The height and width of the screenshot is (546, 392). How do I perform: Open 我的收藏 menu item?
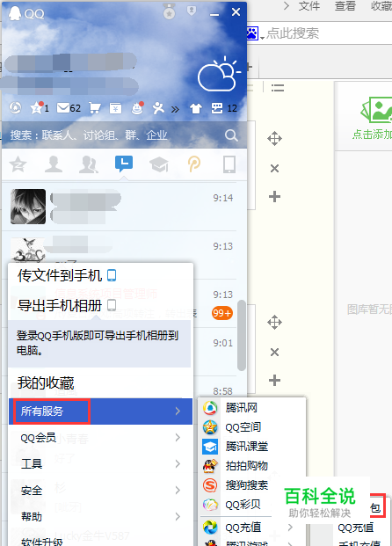(100, 382)
